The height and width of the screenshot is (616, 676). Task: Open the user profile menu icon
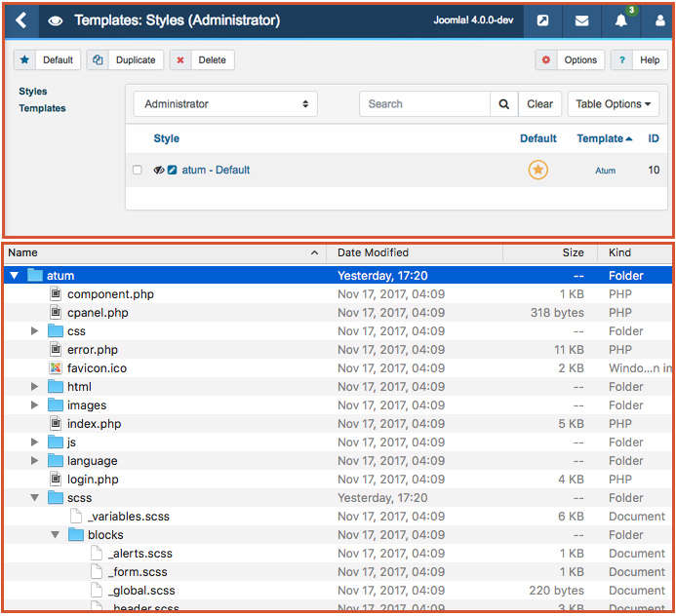659,20
